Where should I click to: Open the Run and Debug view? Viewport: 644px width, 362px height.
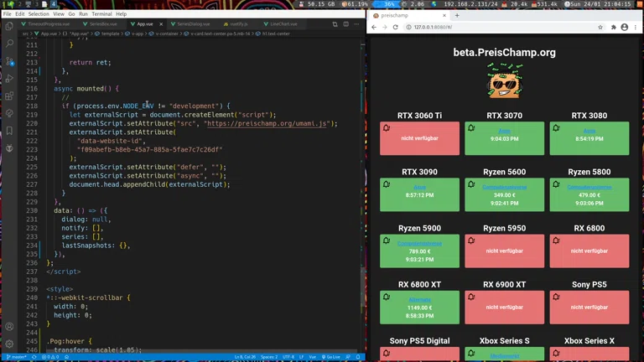(9, 79)
